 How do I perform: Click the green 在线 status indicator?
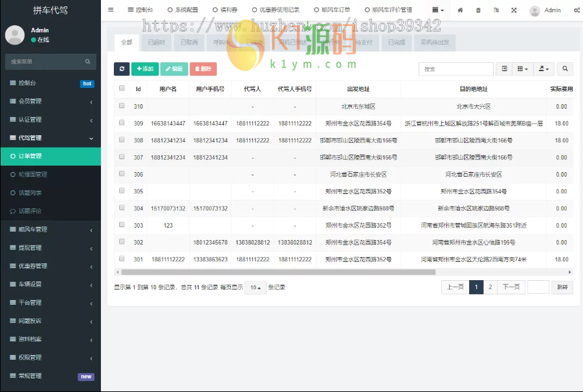click(x=34, y=39)
